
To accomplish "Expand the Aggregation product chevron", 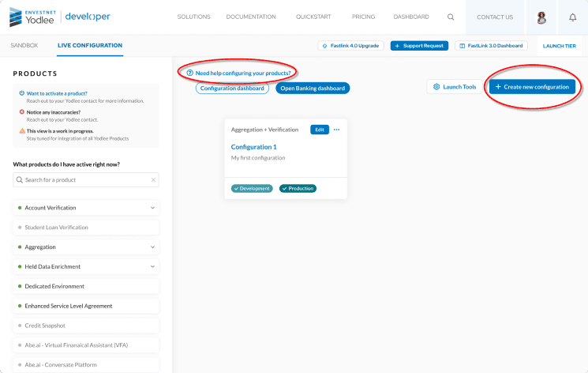I will pos(152,247).
